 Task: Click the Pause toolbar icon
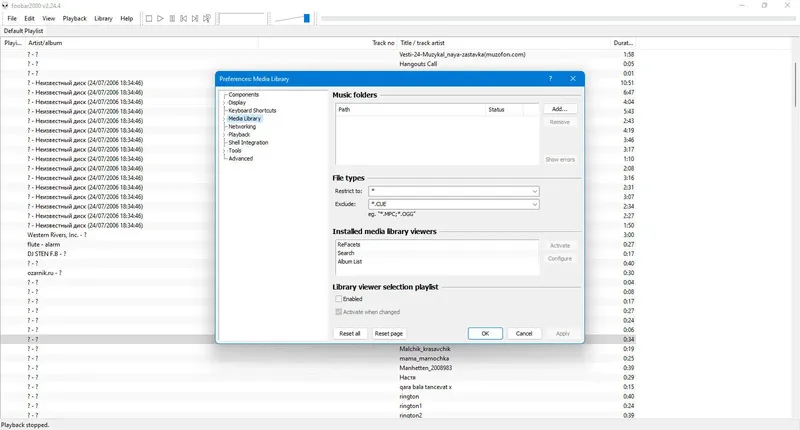pos(172,18)
